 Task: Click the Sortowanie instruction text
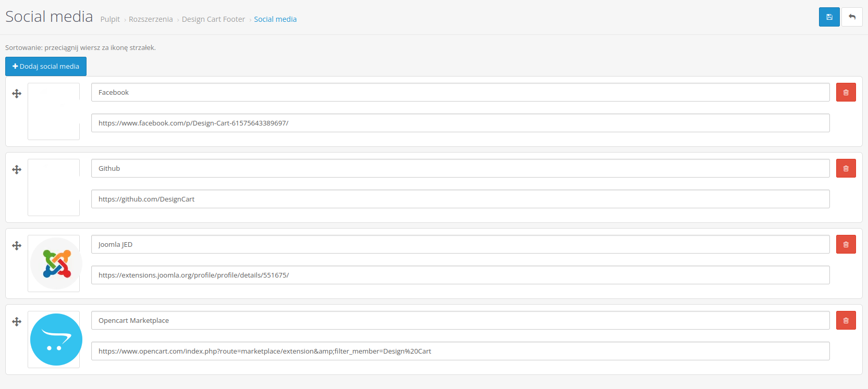pos(80,47)
